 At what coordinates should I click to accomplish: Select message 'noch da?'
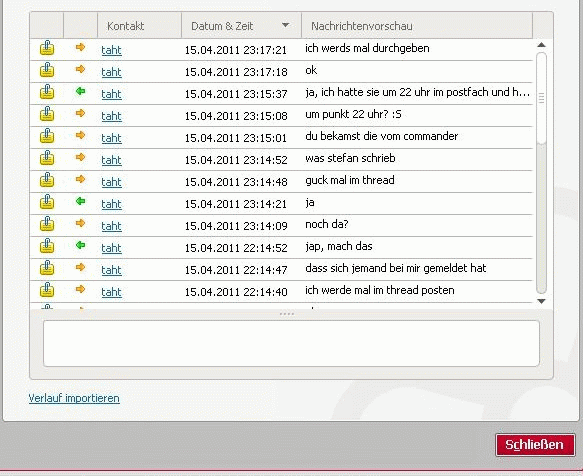pyautogui.click(x=326, y=224)
